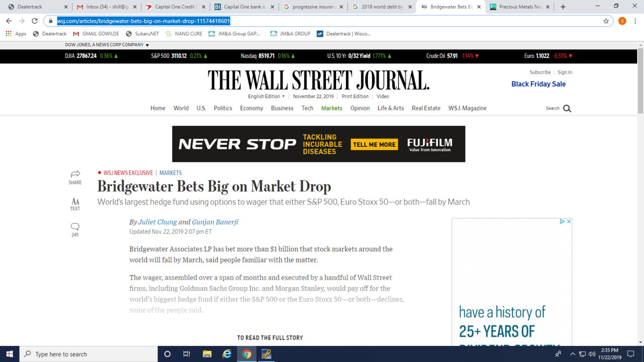Open the Cortana circle icon

(168, 354)
